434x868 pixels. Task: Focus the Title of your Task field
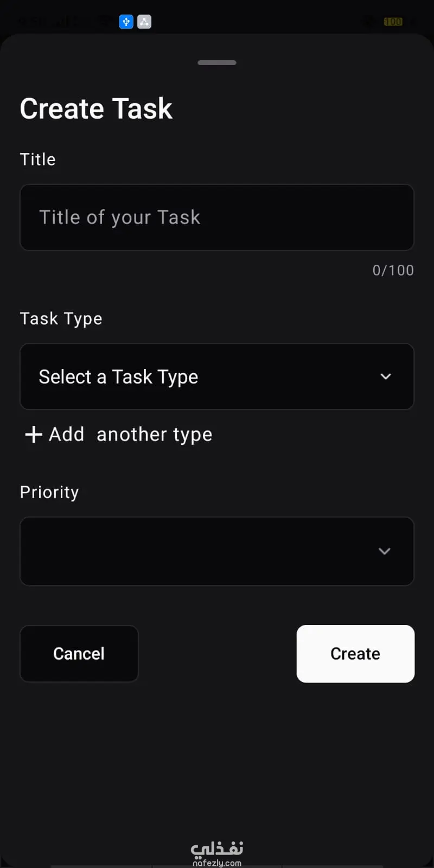[217, 218]
